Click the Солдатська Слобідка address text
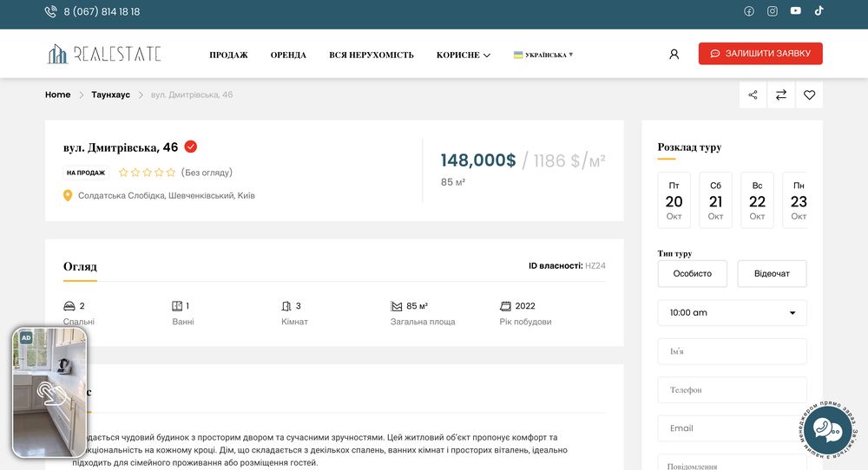This screenshot has height=470, width=868. (x=167, y=195)
